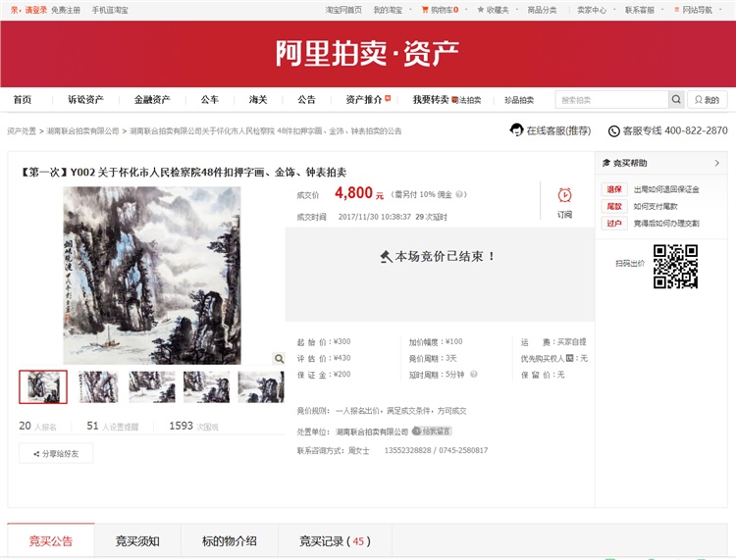The width and height of the screenshot is (736, 560).
Task: Click the disposal unit 湖南联合拍卖有限公司 link
Action: click(x=372, y=432)
